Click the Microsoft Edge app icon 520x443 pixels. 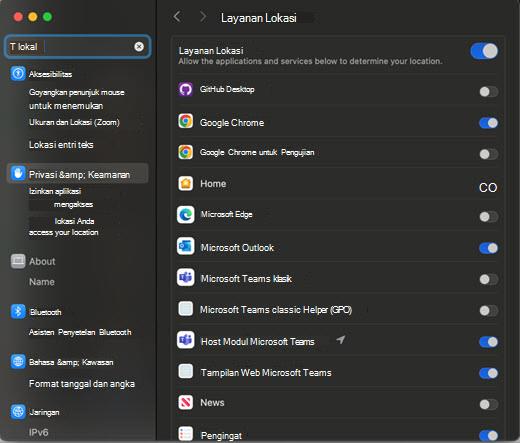pos(186,215)
